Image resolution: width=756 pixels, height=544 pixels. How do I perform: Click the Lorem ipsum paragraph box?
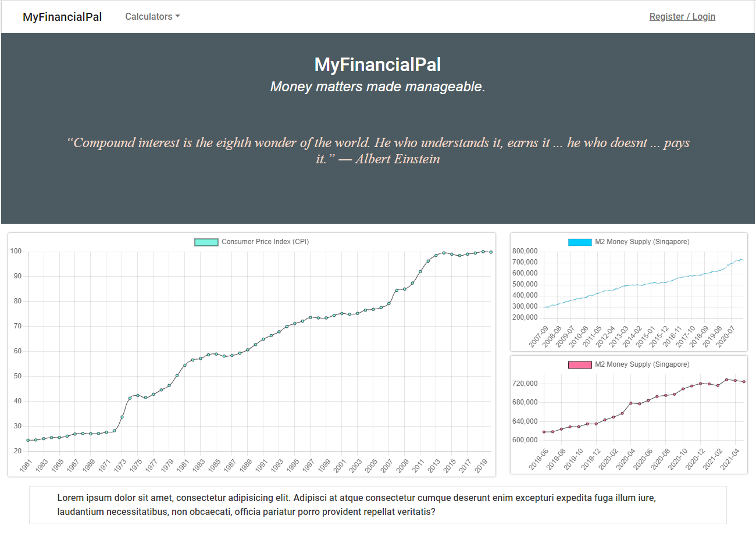(378, 505)
